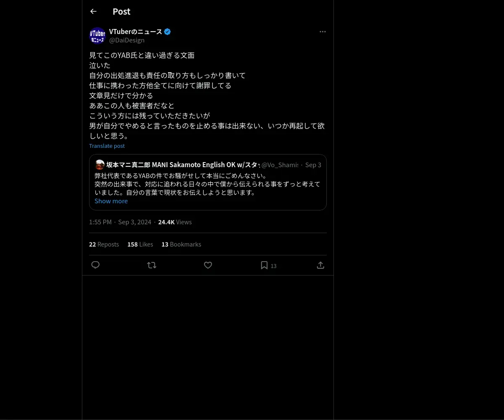
Task: Open the three-dot more options menu
Action: [323, 31]
